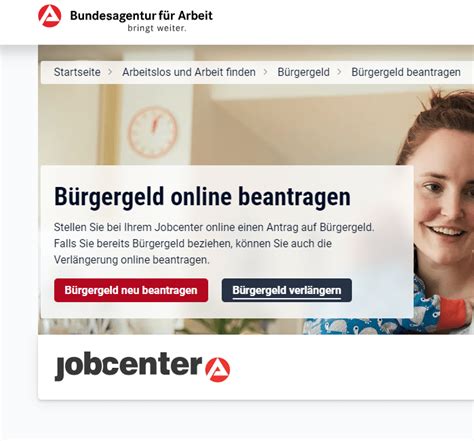
Task: Click the 'bringt weiter.' tagline
Action: (157, 28)
